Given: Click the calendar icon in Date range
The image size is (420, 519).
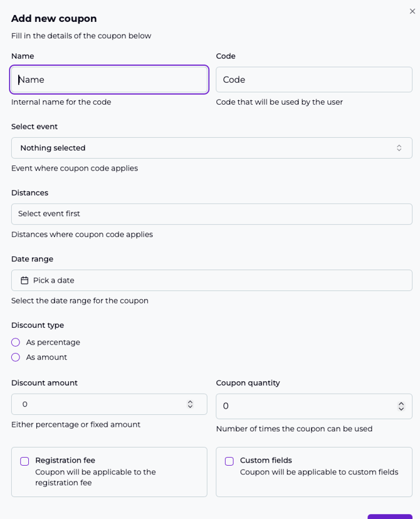Looking at the screenshot, I should pyautogui.click(x=24, y=280).
